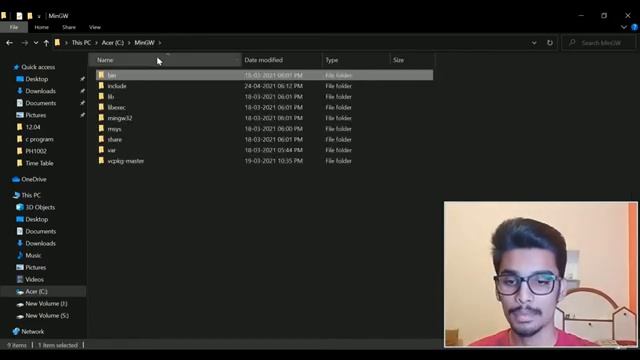Viewport: 640px width, 360px height.
Task: Refresh the MinGW folder view
Action: [x=550, y=42]
